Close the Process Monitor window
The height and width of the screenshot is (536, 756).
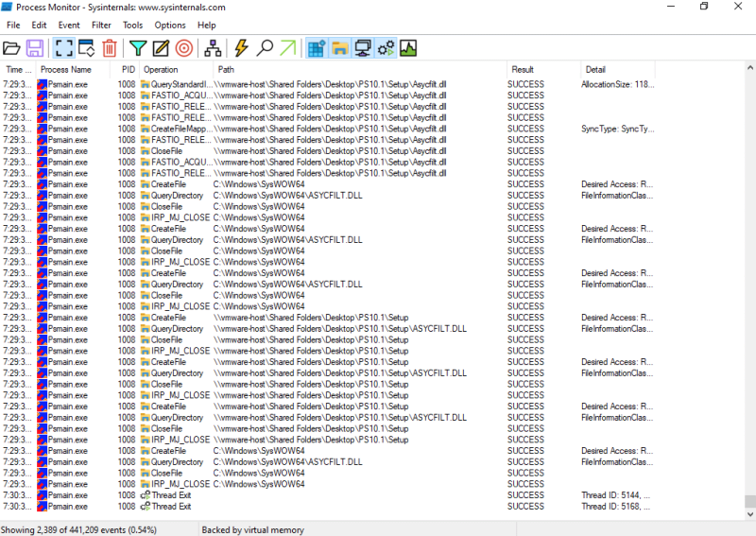point(738,7)
